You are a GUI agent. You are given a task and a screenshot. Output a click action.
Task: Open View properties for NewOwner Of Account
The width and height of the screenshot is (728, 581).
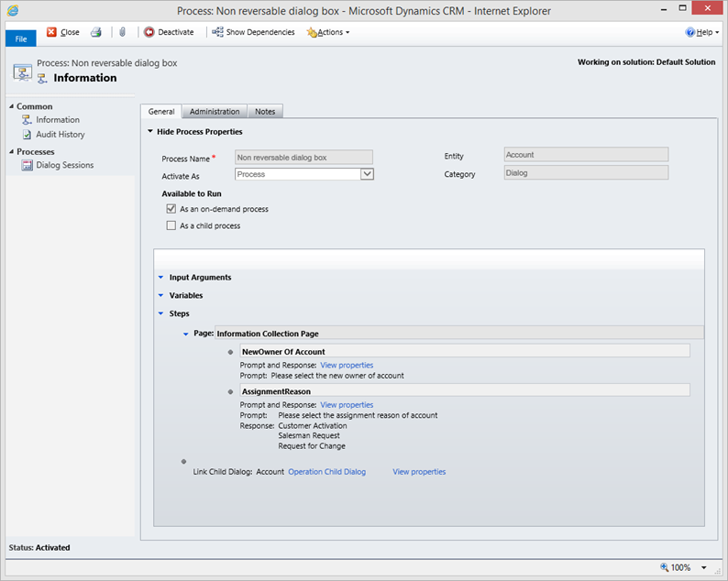[x=347, y=366]
